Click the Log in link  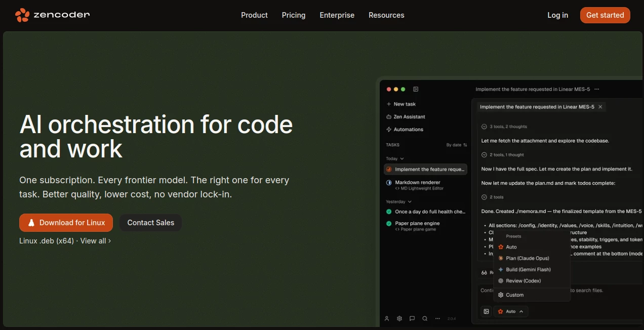[557, 15]
